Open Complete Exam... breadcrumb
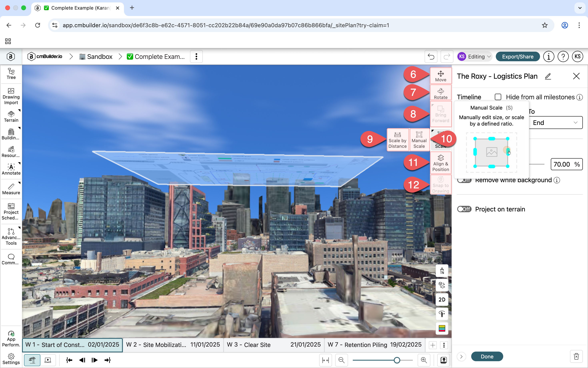 [156, 57]
